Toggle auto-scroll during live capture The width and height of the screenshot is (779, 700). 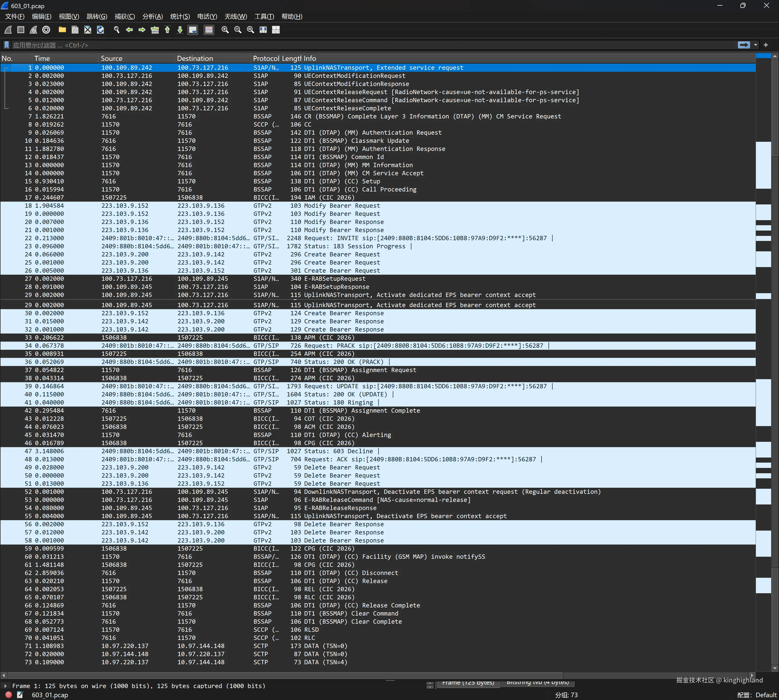point(193,30)
